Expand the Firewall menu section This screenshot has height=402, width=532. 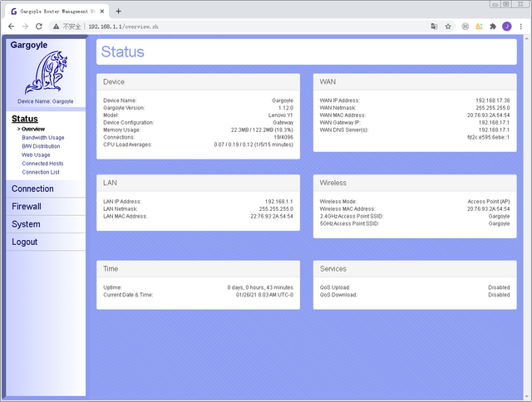pos(27,207)
